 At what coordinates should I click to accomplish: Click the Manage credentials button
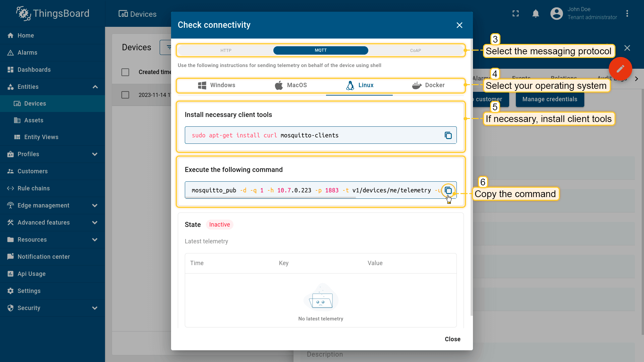549,99
